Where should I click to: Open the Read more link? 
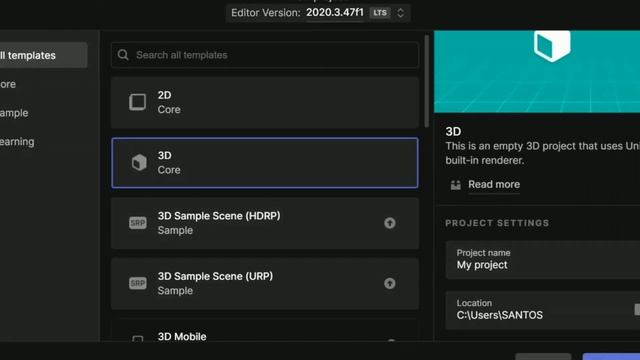pyautogui.click(x=494, y=184)
